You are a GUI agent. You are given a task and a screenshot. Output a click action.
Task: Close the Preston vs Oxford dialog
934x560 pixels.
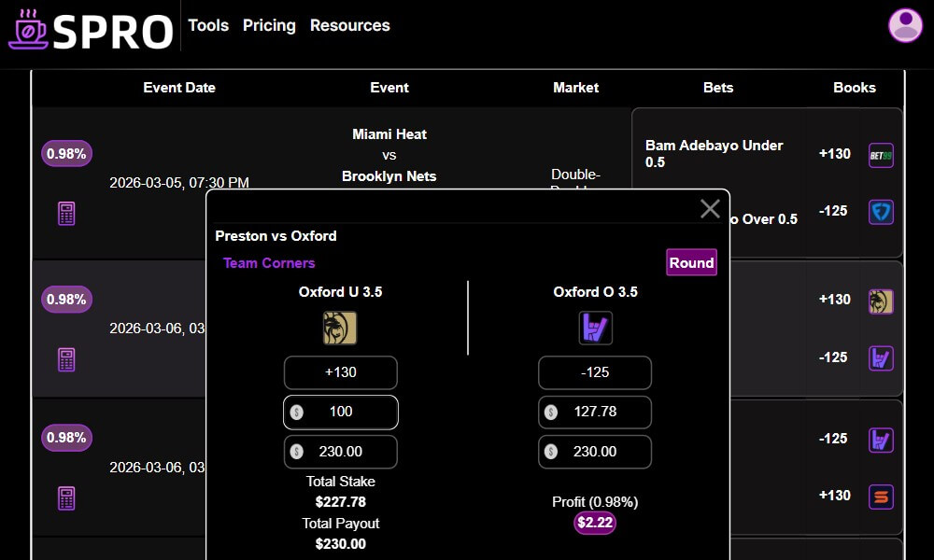tap(709, 208)
